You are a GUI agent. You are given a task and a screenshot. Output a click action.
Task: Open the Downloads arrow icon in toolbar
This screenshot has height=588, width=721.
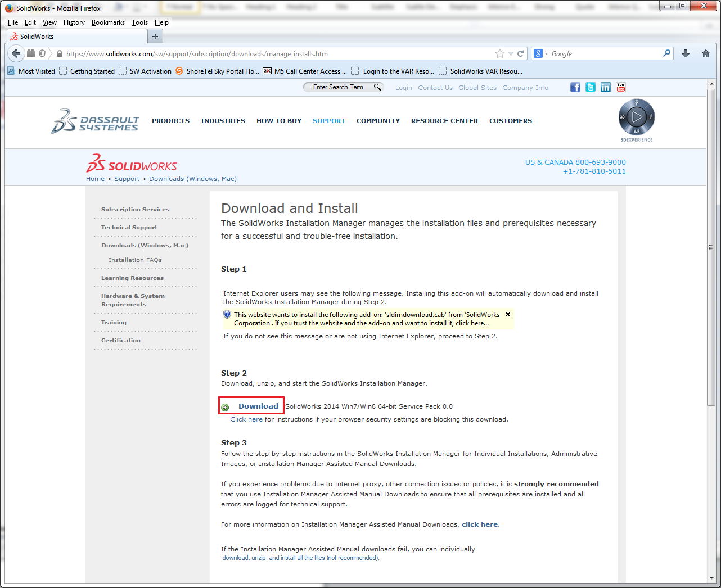686,53
